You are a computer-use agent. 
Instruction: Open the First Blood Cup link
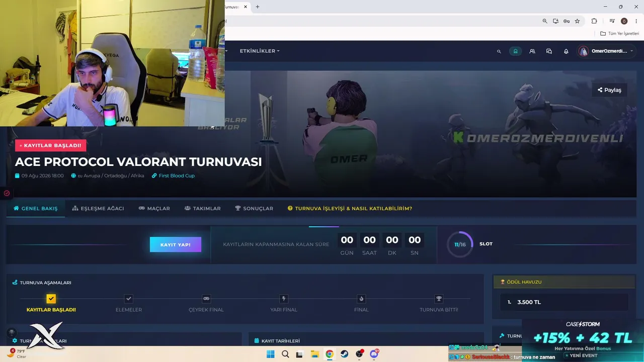(173, 175)
